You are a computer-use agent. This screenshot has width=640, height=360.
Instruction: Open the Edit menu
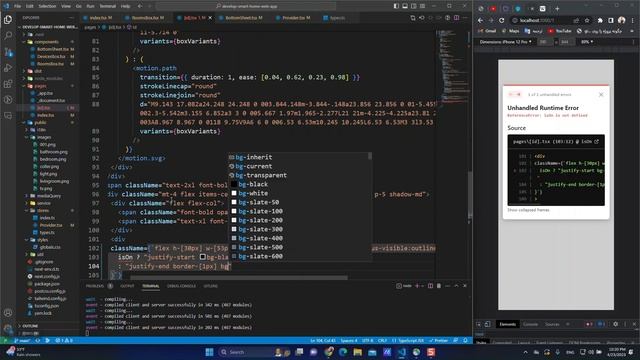pos(30,6)
